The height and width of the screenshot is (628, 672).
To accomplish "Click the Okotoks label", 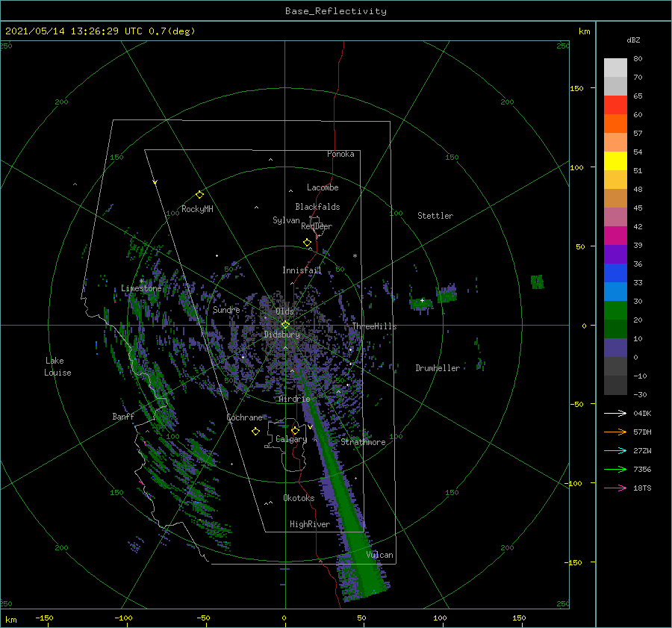I will click(299, 498).
